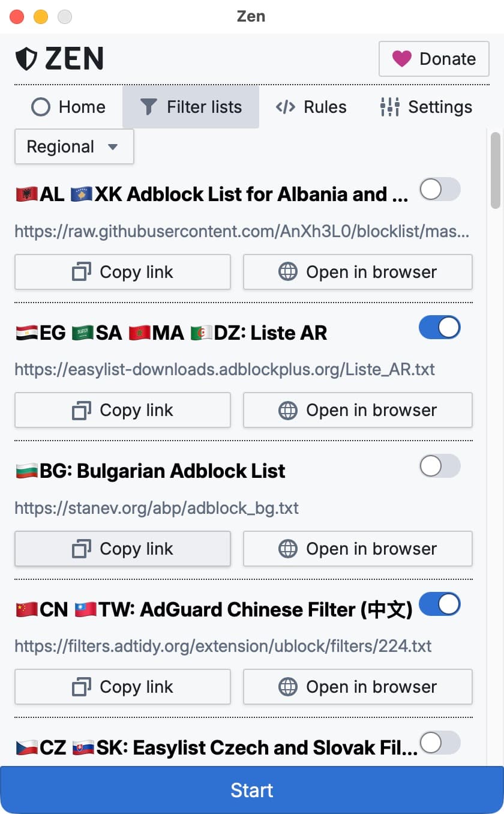This screenshot has height=814, width=504.
Task: Click the Donate button
Action: (433, 59)
